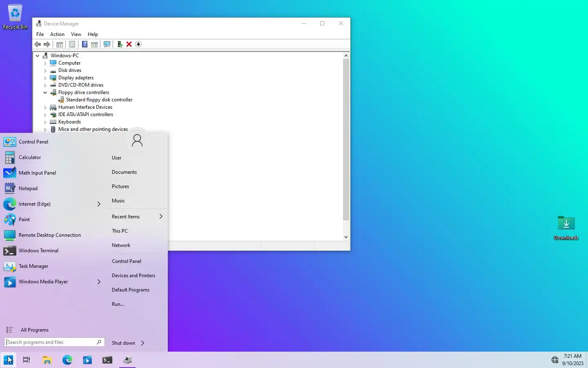The image size is (588, 368).
Task: Click the Device Manager taskbar button
Action: tap(127, 360)
